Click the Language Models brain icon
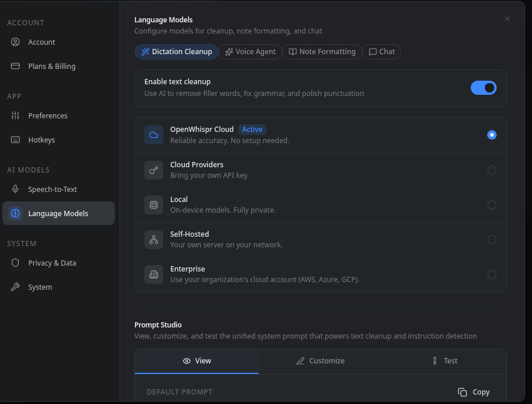 (15, 213)
